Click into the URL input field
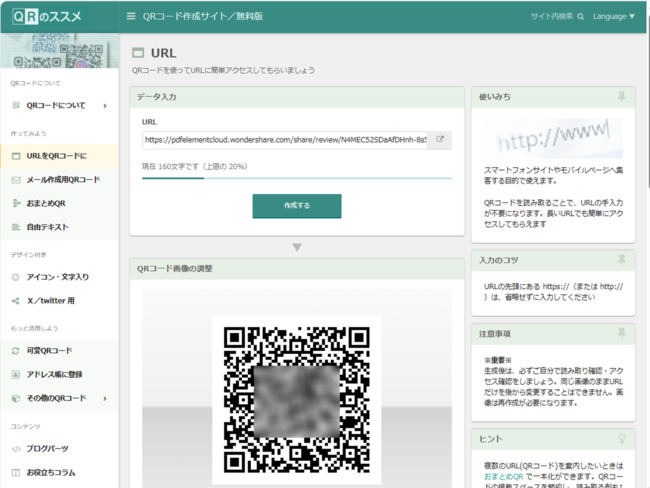Viewport: 650px width, 488px height. click(285, 140)
